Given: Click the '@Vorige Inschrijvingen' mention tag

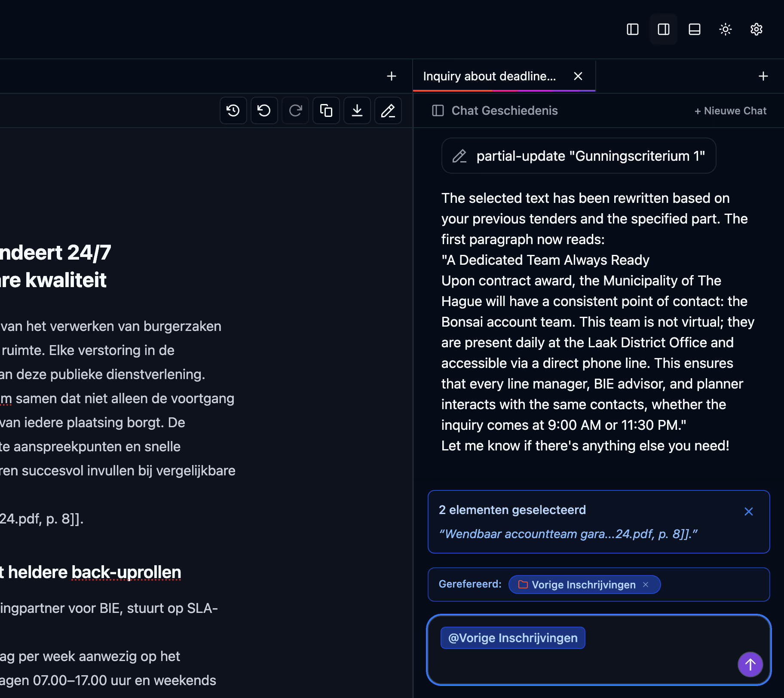Looking at the screenshot, I should [513, 638].
